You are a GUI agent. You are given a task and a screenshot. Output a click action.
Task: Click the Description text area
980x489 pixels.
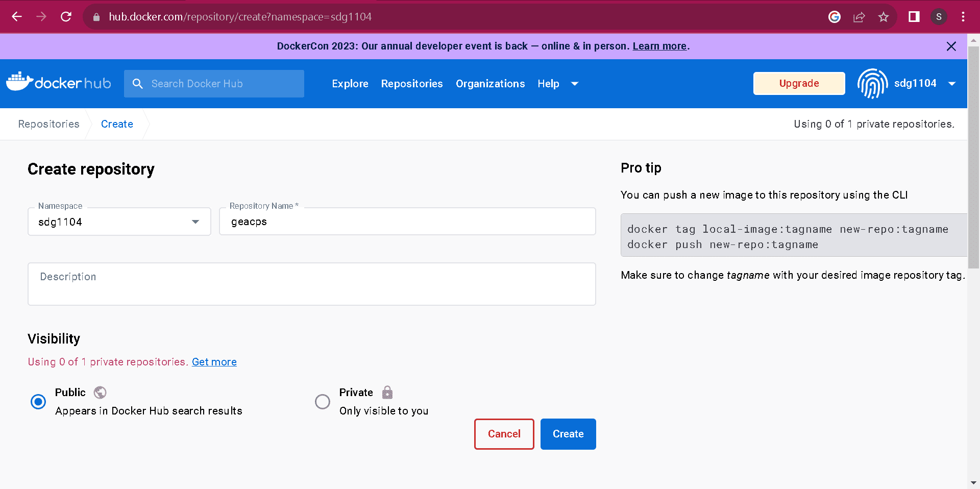[312, 284]
